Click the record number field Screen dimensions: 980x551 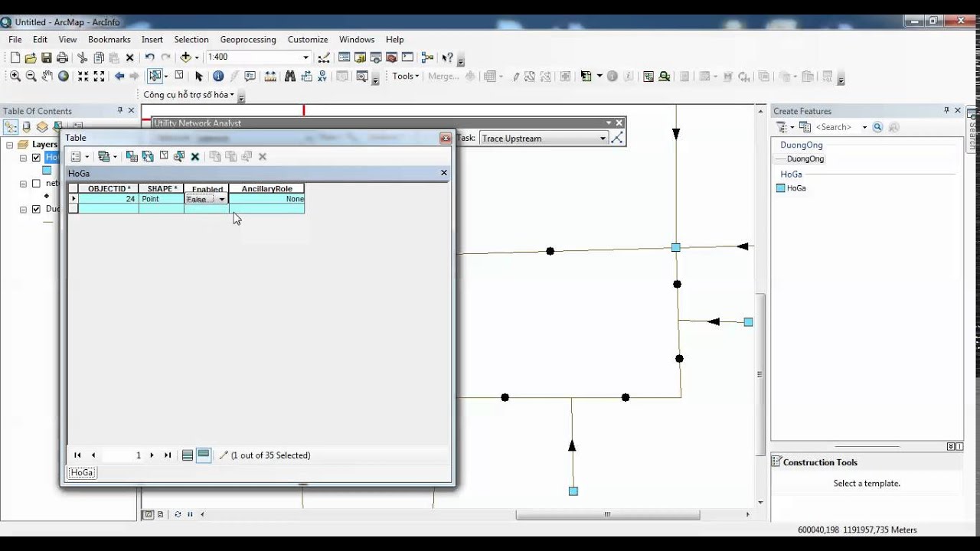(x=122, y=455)
